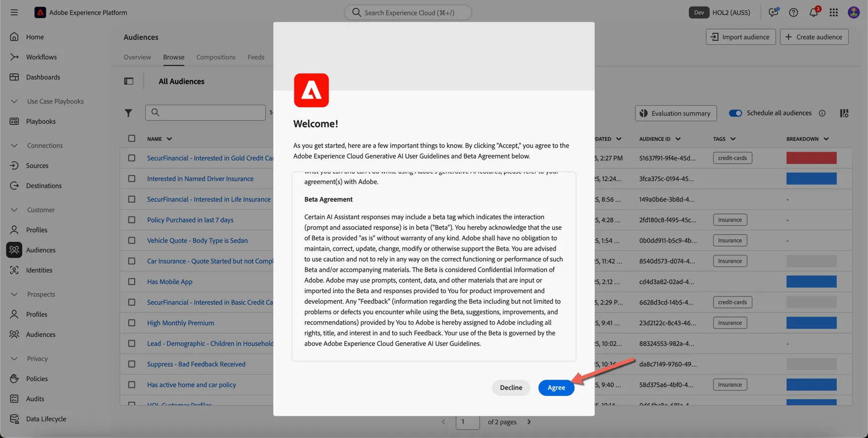Open the user profile avatar

854,13
